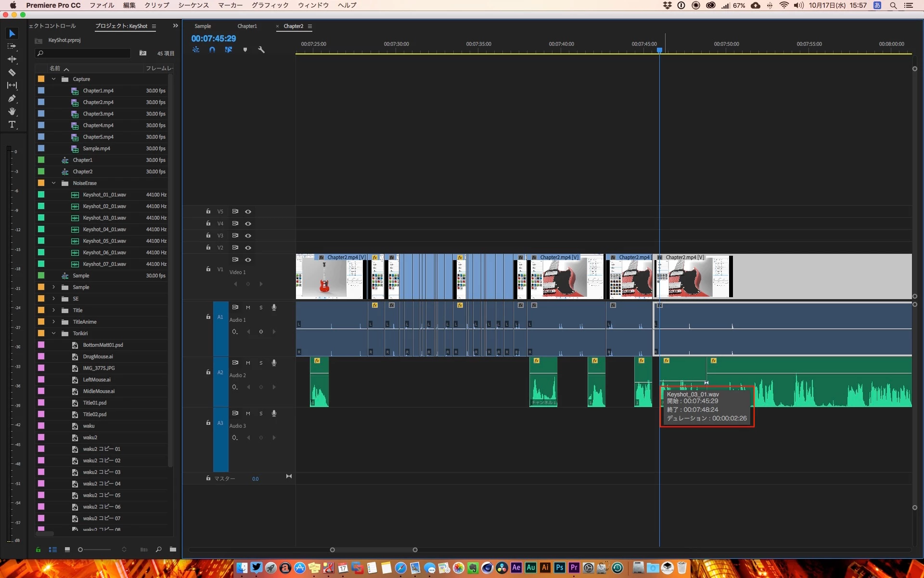This screenshot has height=578, width=924.
Task: Mute audio track A1
Action: pyautogui.click(x=248, y=307)
